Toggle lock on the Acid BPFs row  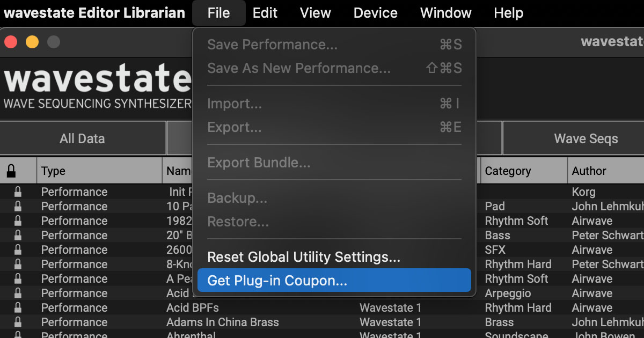pos(18,308)
